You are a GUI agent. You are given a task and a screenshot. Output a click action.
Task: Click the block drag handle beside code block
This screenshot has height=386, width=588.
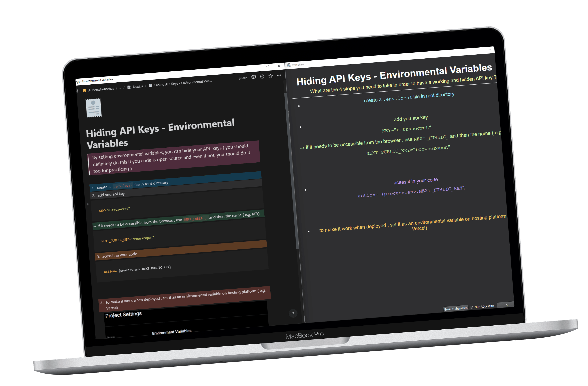coord(88,205)
